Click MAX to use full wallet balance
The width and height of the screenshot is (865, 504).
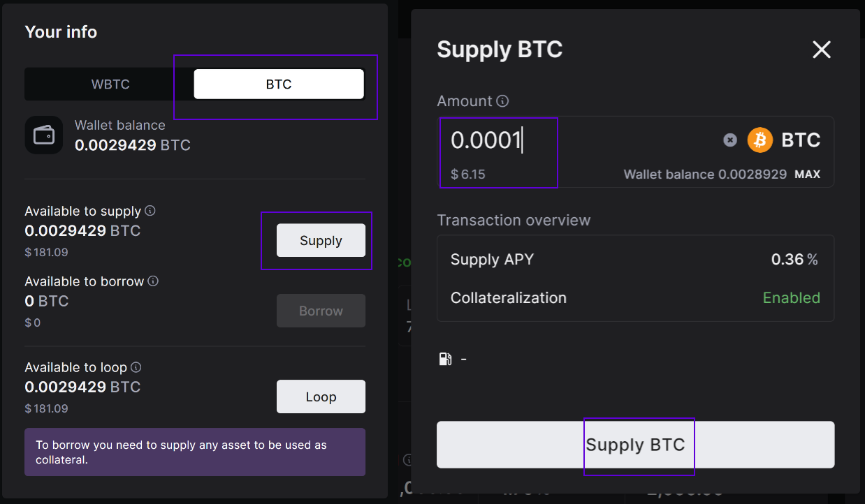tap(807, 175)
